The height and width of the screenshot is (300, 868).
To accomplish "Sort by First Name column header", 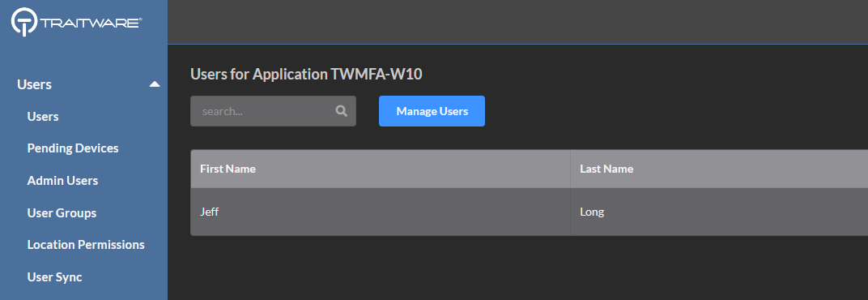I will 228,169.
